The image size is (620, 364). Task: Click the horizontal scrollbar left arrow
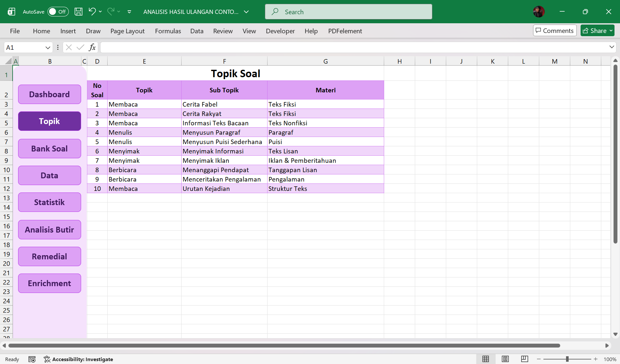pos(4,346)
